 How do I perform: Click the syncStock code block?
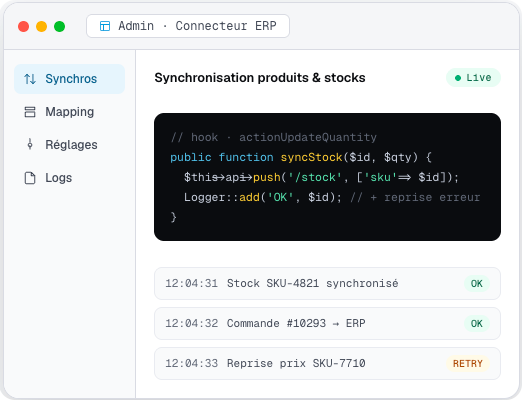pos(327,177)
